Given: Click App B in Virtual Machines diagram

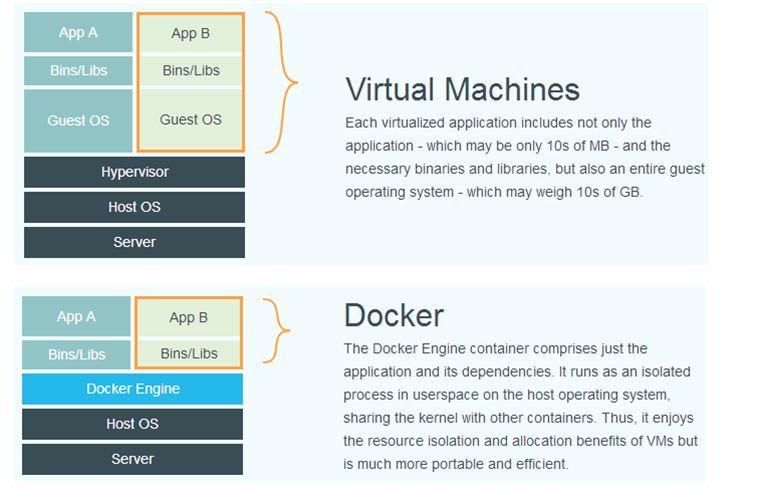Looking at the screenshot, I should [190, 33].
